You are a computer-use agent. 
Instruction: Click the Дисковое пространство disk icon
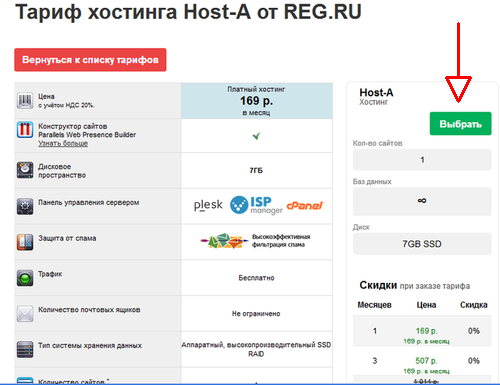(25, 170)
